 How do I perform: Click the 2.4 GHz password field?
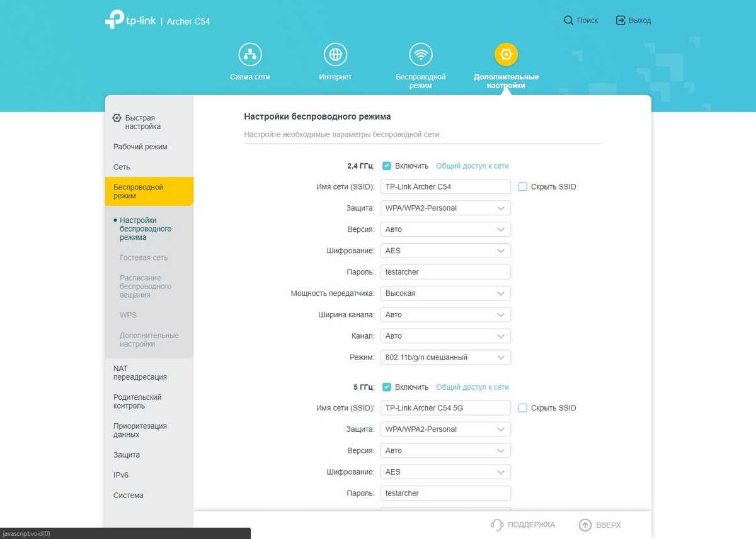click(445, 272)
